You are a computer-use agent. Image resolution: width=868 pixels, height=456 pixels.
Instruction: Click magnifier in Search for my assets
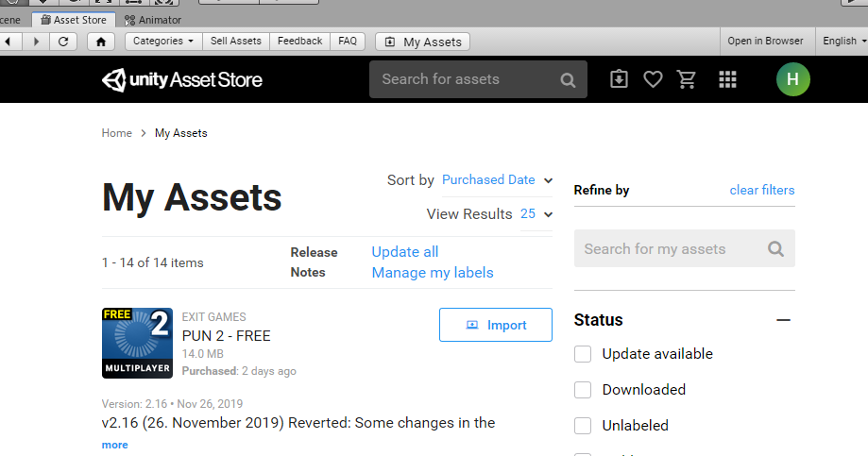pos(775,249)
